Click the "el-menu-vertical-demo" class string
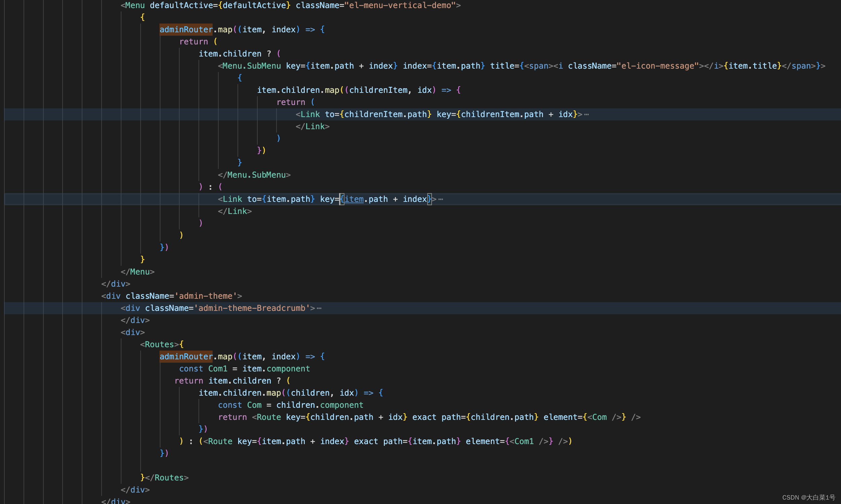 click(x=400, y=5)
